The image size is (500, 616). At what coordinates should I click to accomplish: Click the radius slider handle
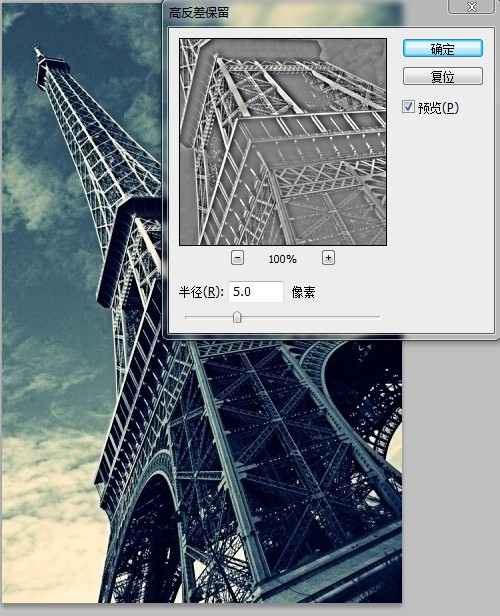tap(237, 317)
